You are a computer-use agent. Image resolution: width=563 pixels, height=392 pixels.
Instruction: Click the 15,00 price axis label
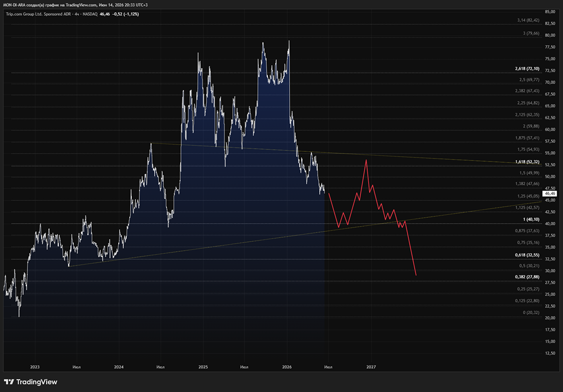(x=550, y=341)
